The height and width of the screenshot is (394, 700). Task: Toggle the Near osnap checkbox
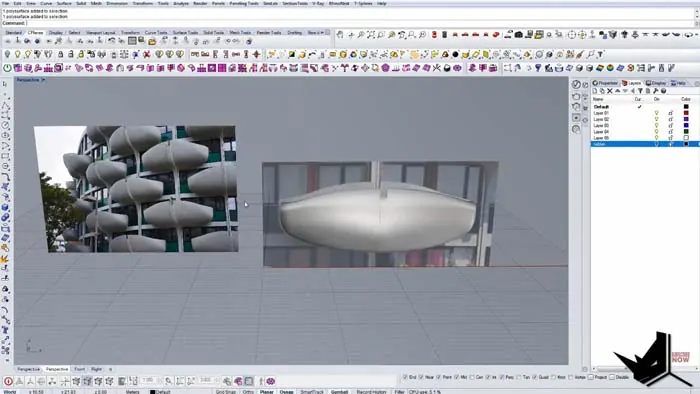tap(421, 377)
